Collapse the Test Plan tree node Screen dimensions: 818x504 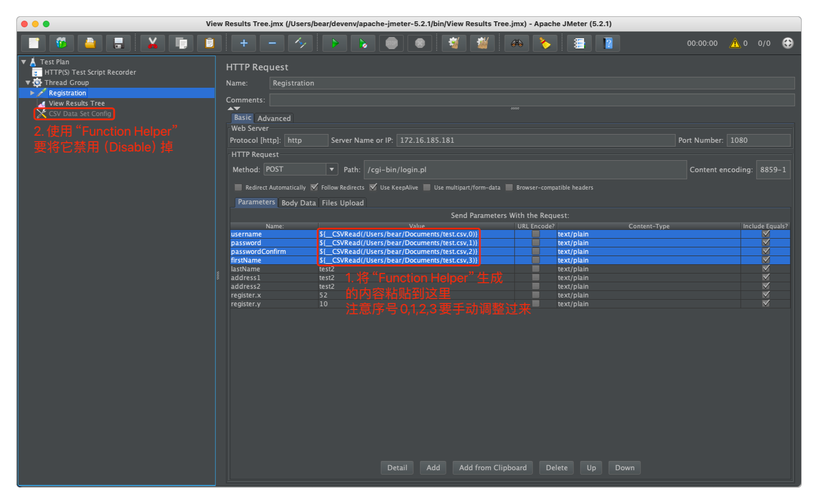23,62
